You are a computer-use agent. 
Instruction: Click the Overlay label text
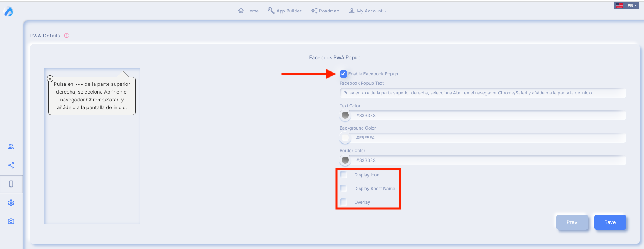pyautogui.click(x=362, y=202)
